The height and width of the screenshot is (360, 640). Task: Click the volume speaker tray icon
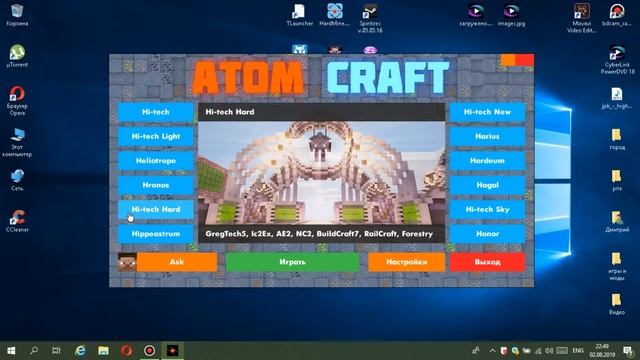pyautogui.click(x=549, y=351)
